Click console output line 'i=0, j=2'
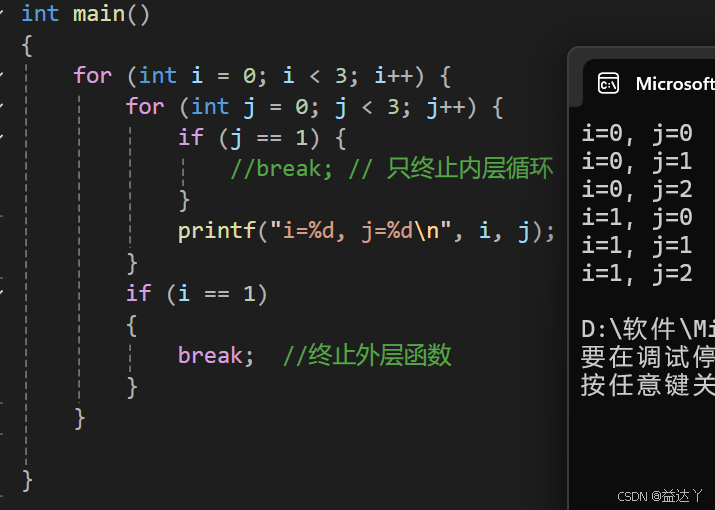 point(637,189)
